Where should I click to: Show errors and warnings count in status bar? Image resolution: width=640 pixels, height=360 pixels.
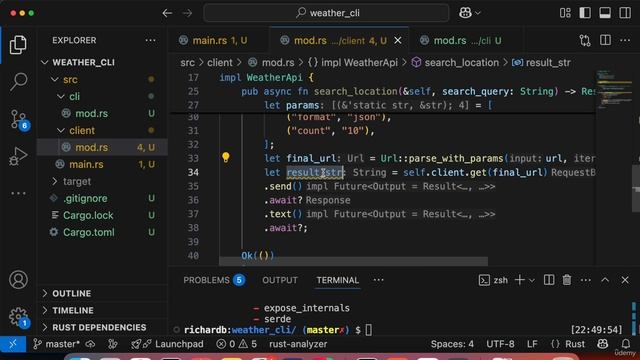(x=237, y=344)
